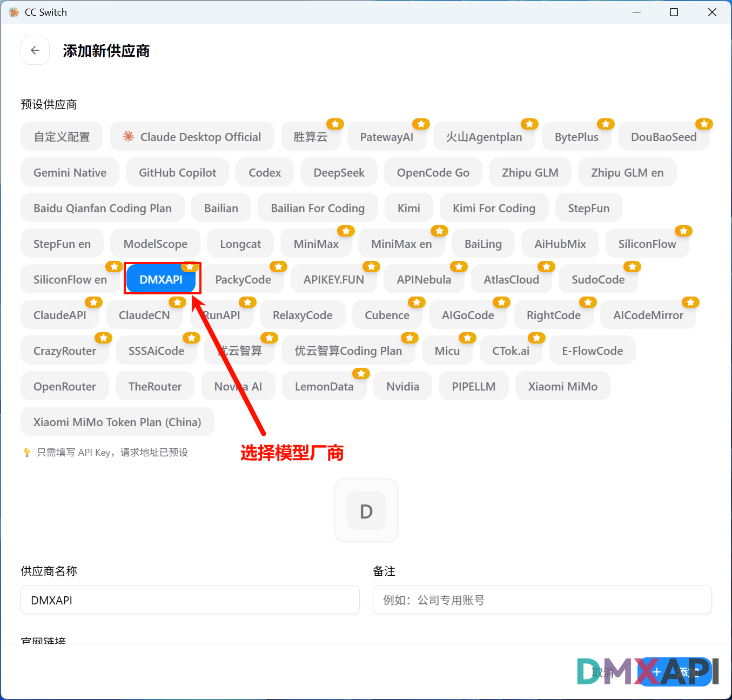
Task: Select the TheRouter preset
Action: [x=155, y=386]
